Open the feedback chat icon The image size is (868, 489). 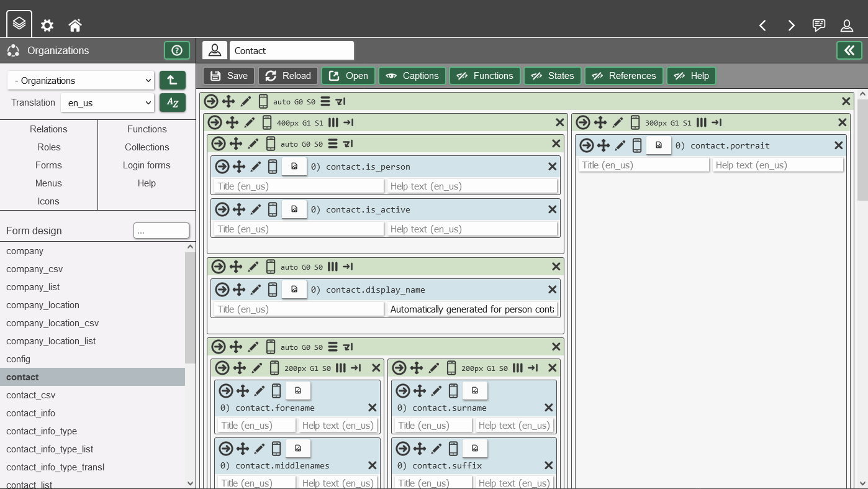click(819, 25)
